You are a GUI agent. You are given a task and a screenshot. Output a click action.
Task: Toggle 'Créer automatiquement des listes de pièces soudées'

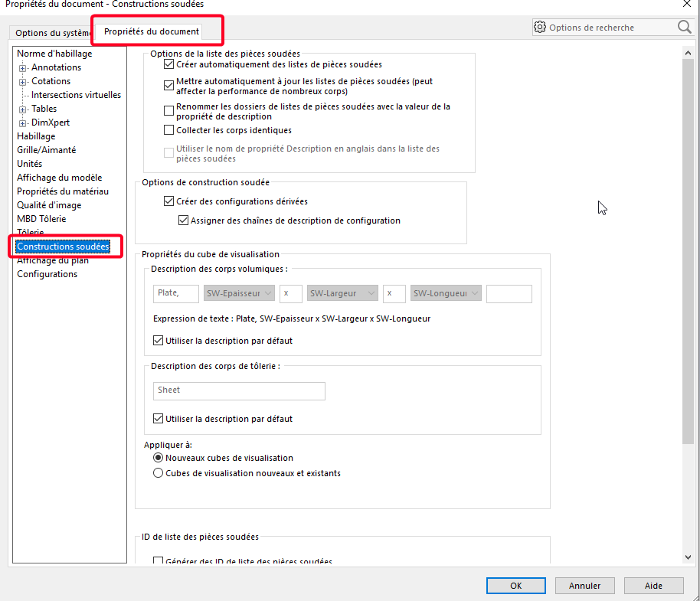pos(169,65)
